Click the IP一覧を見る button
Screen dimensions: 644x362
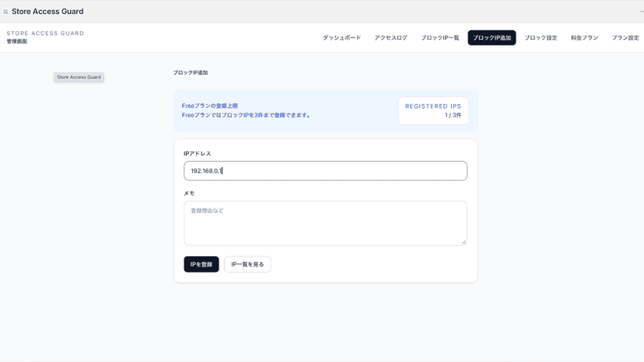(247, 264)
